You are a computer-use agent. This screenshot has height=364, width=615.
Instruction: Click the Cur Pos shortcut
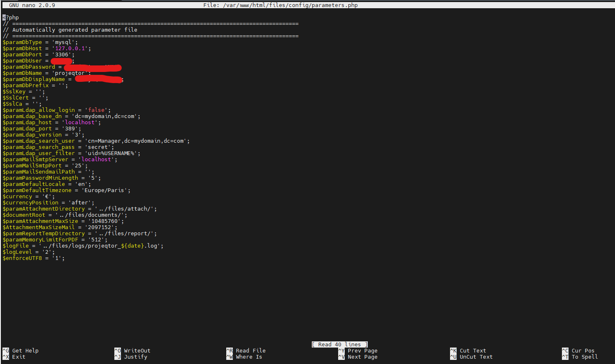(583, 351)
